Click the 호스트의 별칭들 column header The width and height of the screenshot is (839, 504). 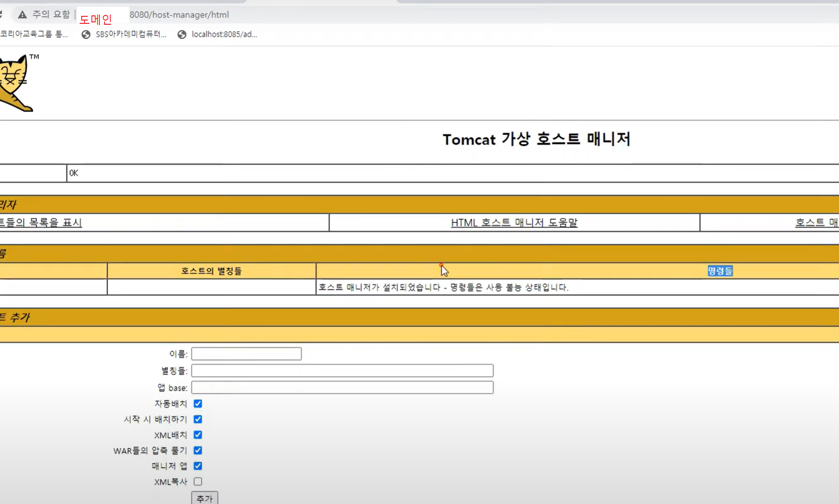click(x=212, y=271)
